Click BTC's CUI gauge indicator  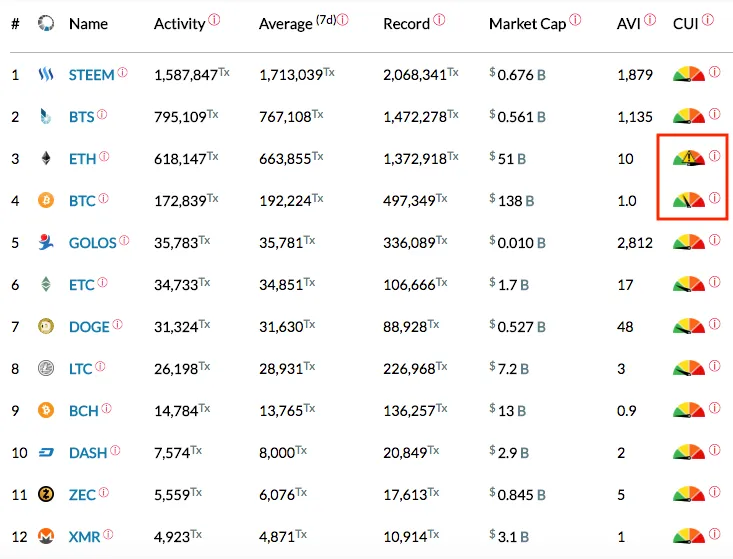click(x=689, y=200)
